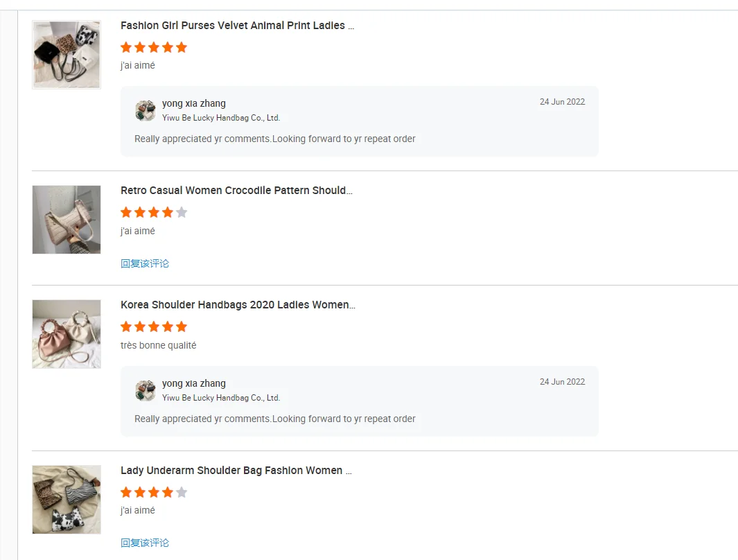Open the Fashion Girl Purses product thumbnail
This screenshot has height=560, width=738.
click(x=67, y=55)
